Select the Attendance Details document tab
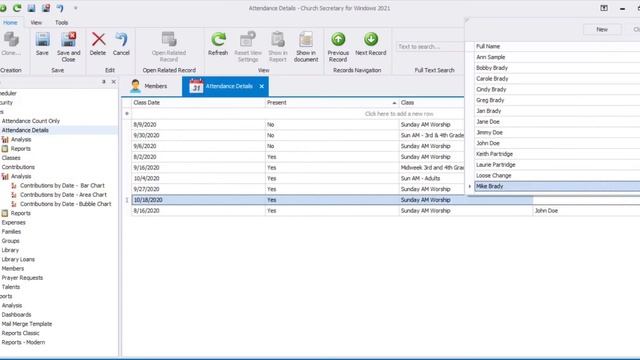This screenshot has width=640, height=360. tap(225, 86)
